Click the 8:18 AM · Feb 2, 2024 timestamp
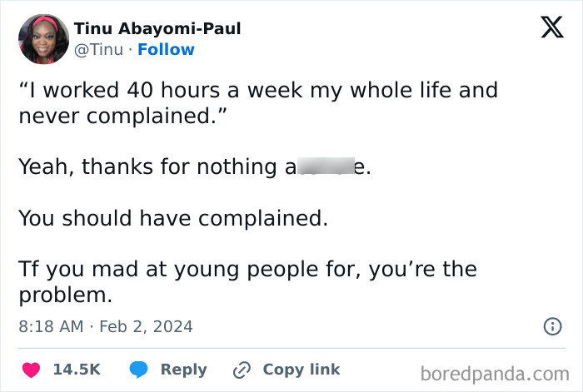Viewport: 583px width, 392px height. 106,326
